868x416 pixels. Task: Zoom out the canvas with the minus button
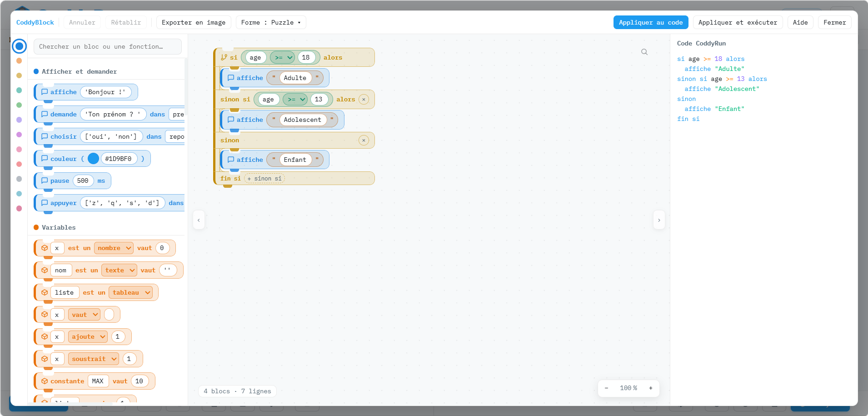(x=606, y=388)
